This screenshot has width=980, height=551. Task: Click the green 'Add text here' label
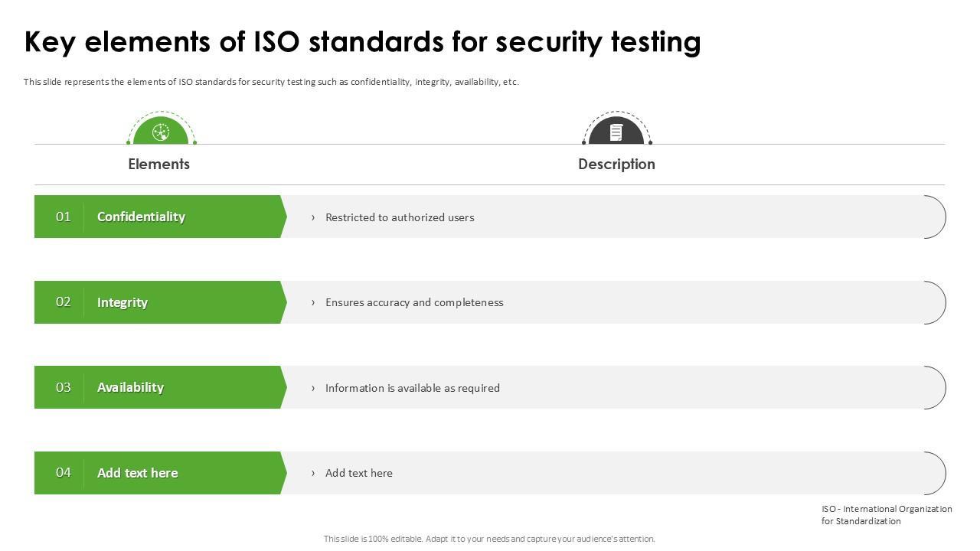click(138, 473)
